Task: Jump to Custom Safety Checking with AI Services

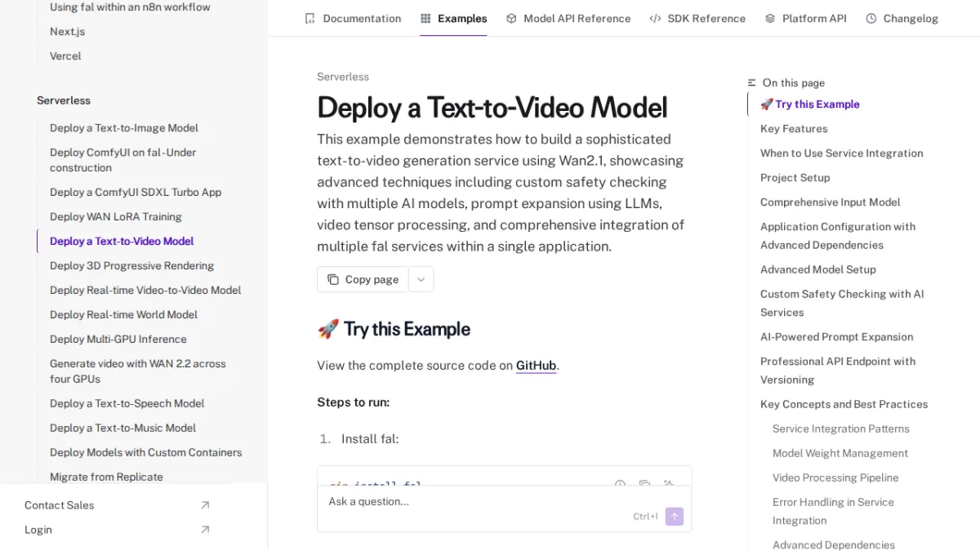Action: click(x=842, y=303)
